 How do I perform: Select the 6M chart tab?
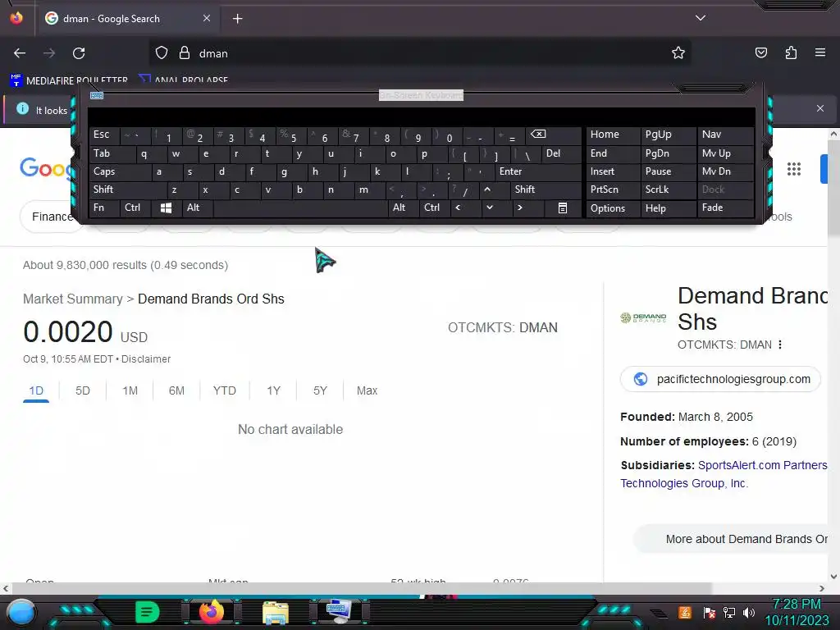(x=176, y=390)
